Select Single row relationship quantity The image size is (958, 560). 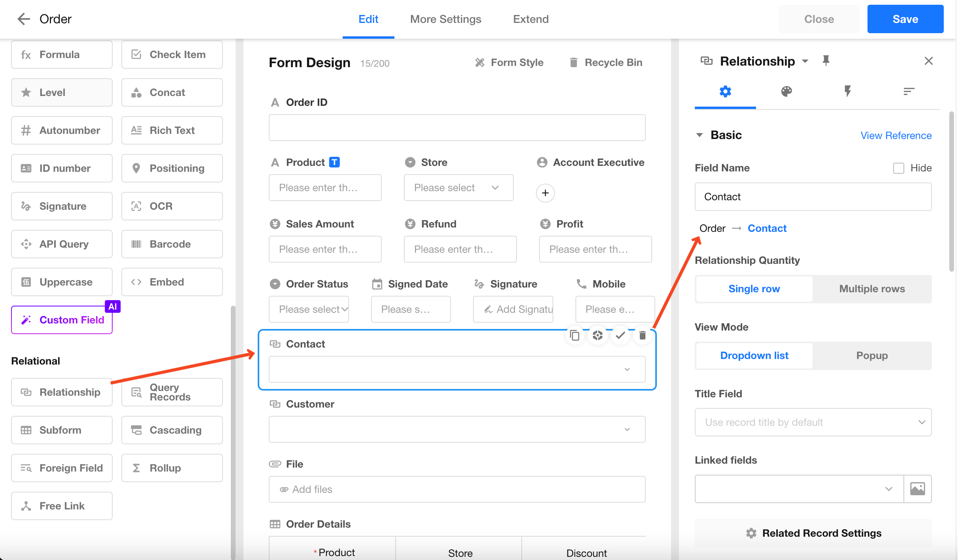click(x=754, y=289)
